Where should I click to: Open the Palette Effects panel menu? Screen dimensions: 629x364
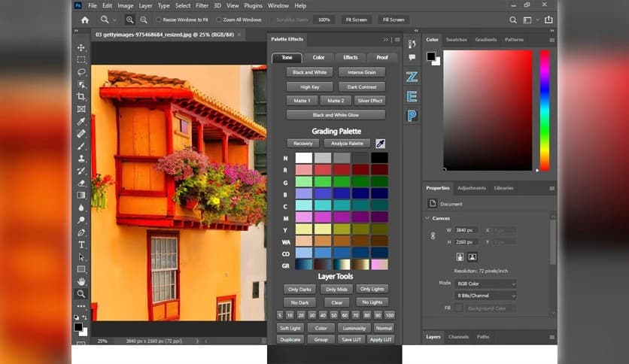coord(397,40)
